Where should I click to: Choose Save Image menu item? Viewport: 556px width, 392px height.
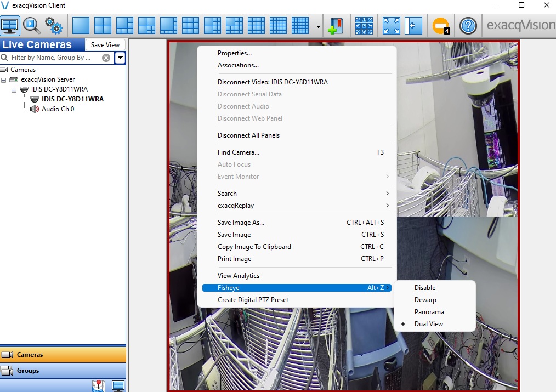297,235
